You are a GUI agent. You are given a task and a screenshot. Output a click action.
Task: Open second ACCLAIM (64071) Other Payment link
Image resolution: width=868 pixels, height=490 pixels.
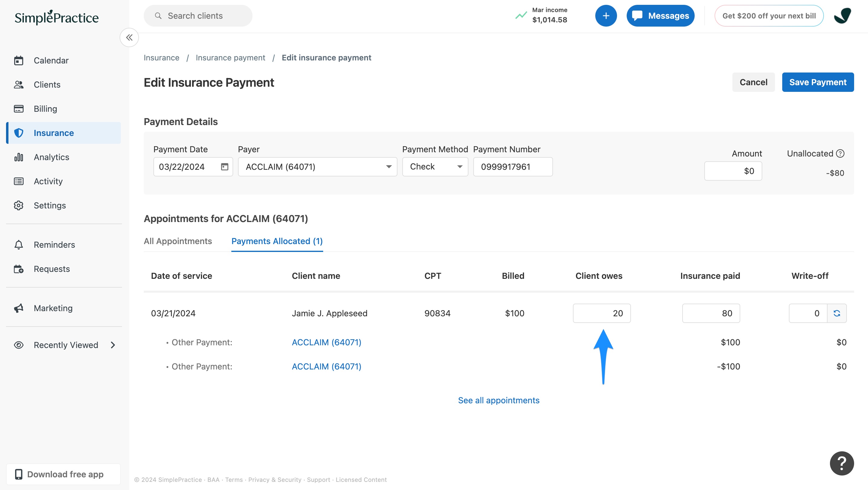(326, 367)
